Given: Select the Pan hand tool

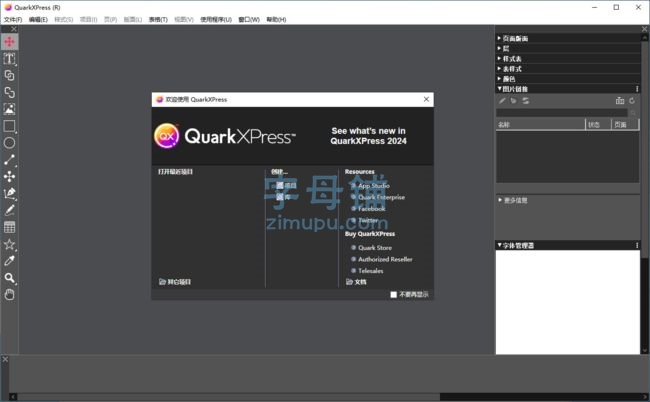Looking at the screenshot, I should coord(9,295).
